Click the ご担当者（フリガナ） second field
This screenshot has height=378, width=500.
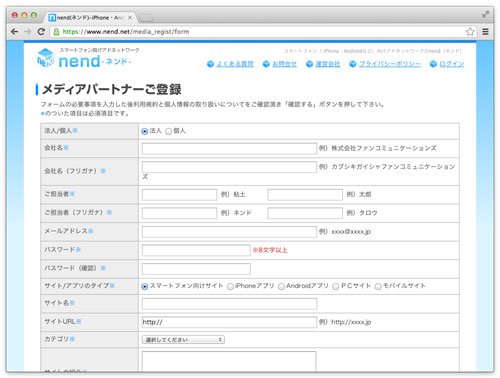305,213
